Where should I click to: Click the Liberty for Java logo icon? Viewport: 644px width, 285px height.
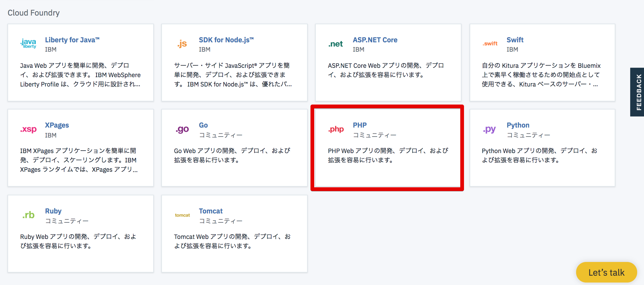[x=28, y=44]
